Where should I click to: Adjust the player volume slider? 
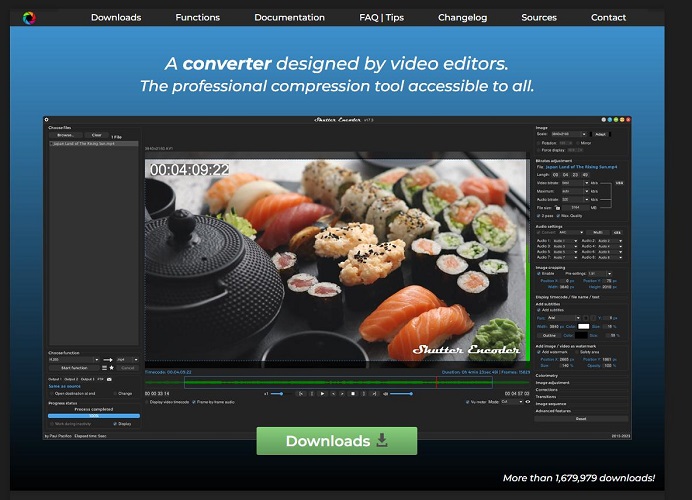point(401,394)
